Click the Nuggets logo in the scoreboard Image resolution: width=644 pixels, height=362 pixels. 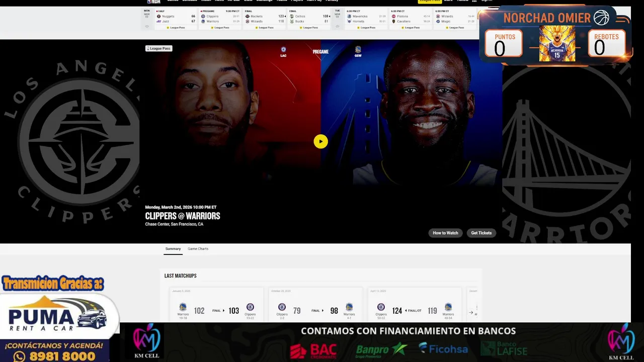coord(159,16)
